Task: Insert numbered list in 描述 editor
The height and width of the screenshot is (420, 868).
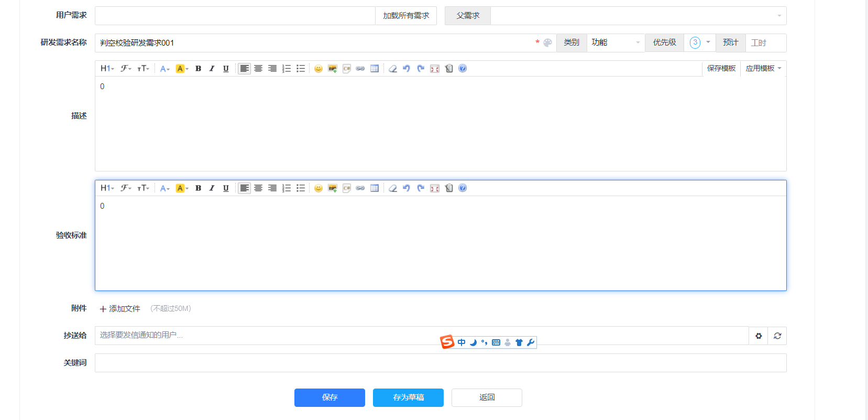Action: [287, 69]
